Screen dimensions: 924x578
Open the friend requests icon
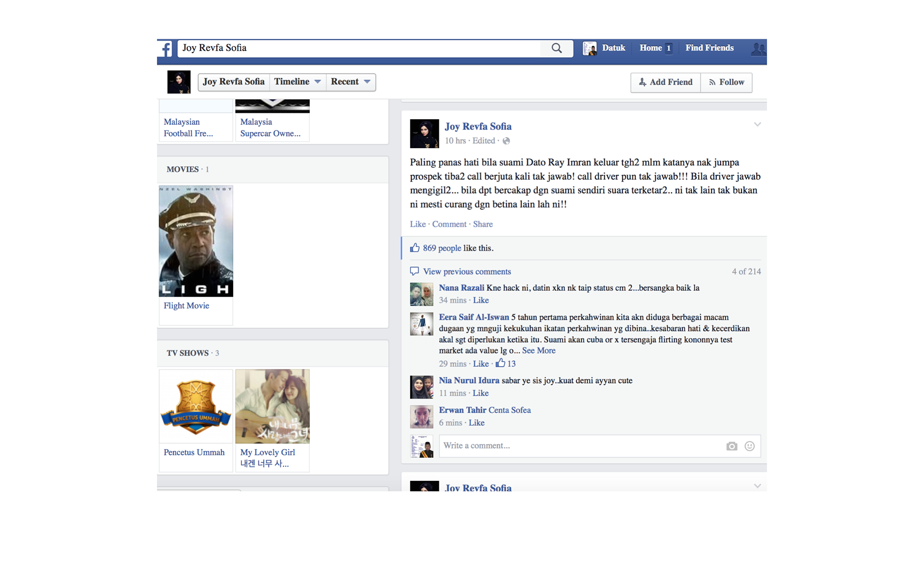[x=758, y=49]
